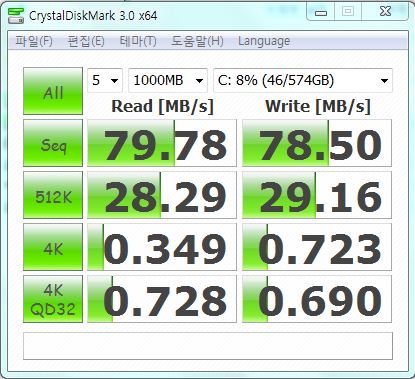This screenshot has width=415, height=379.
Task: Open the 도움말(H) menu
Action: (197, 41)
